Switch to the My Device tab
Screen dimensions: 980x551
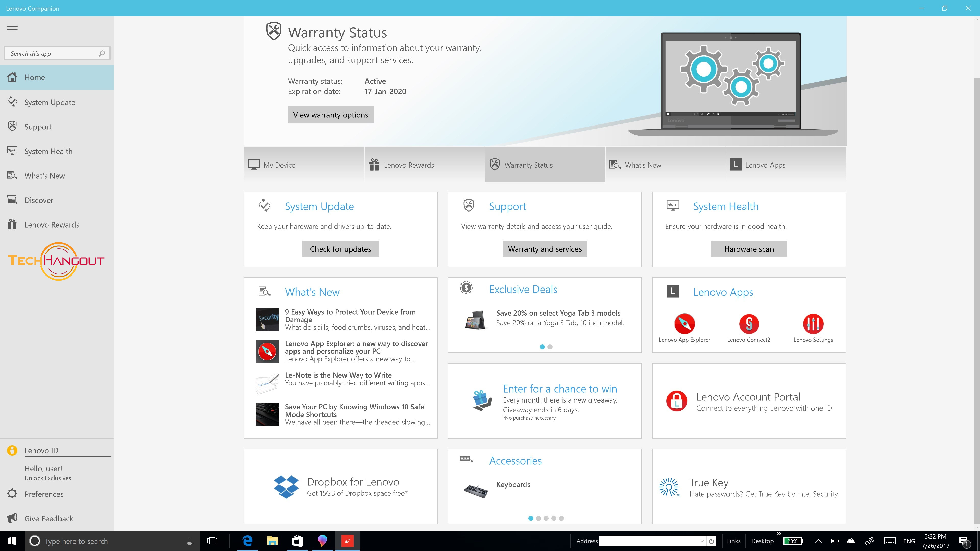[304, 165]
